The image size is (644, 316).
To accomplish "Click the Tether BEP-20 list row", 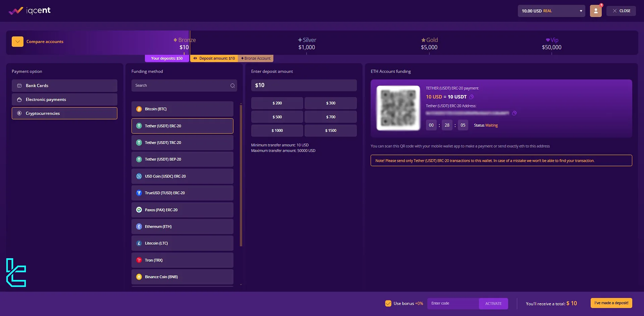I will click(x=182, y=160).
